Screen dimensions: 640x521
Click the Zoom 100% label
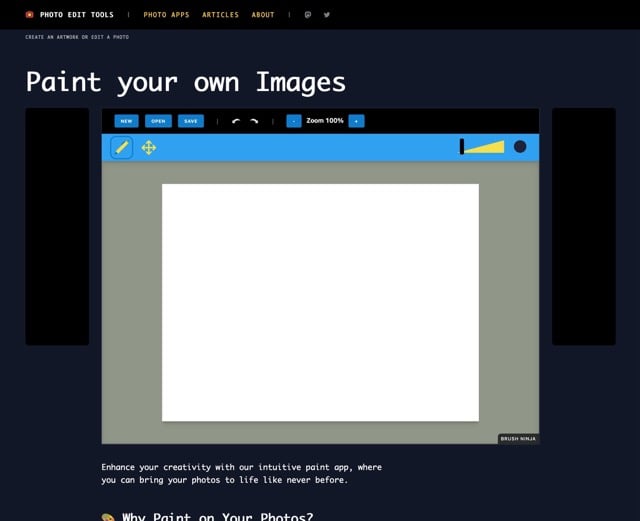tap(325, 120)
